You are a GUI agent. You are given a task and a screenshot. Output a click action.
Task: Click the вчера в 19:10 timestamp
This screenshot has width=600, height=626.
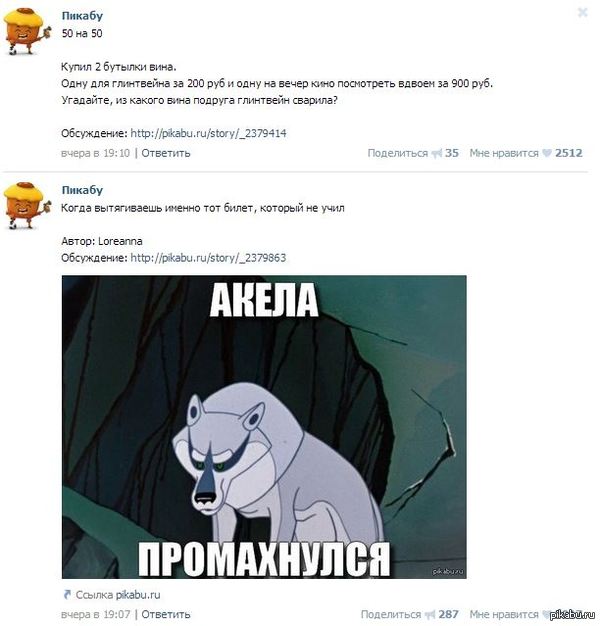tap(95, 153)
